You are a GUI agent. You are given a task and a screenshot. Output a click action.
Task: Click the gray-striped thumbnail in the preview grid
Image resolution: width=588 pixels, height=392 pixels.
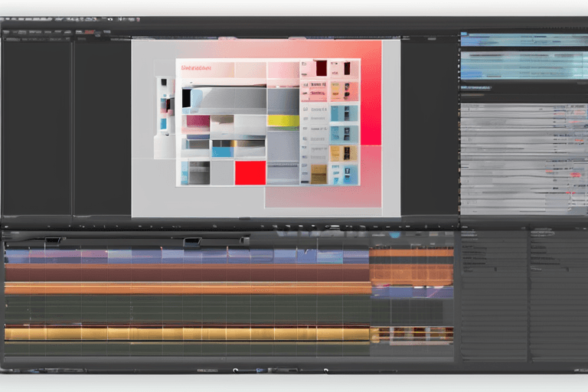(224, 98)
